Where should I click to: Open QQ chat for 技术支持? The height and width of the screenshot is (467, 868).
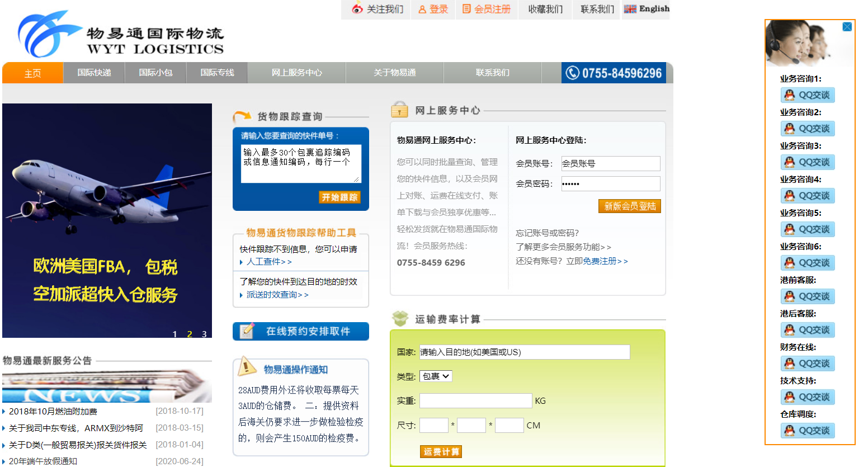(808, 397)
